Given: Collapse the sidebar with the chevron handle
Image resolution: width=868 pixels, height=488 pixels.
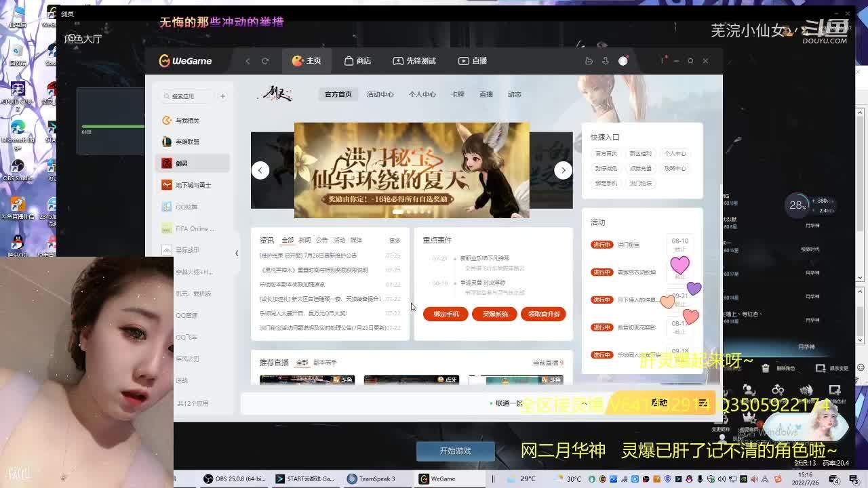Looking at the screenshot, I should (237, 253).
